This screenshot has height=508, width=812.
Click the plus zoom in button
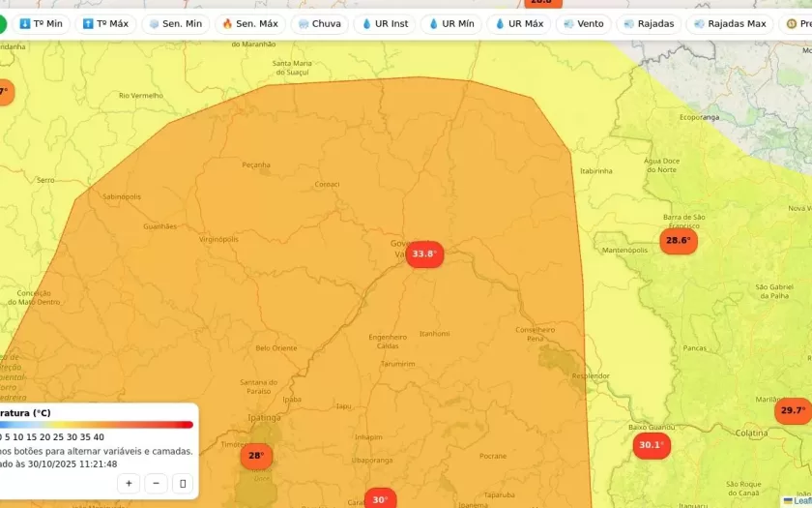129,483
